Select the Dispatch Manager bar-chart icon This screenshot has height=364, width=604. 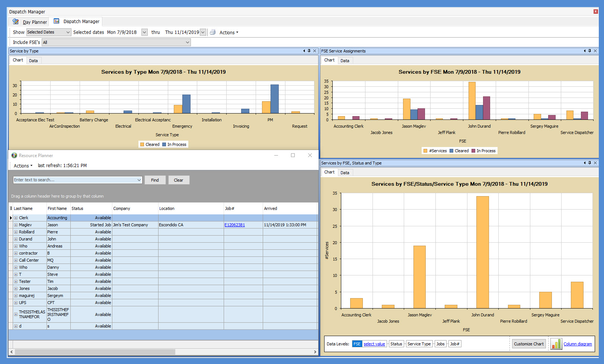click(56, 21)
